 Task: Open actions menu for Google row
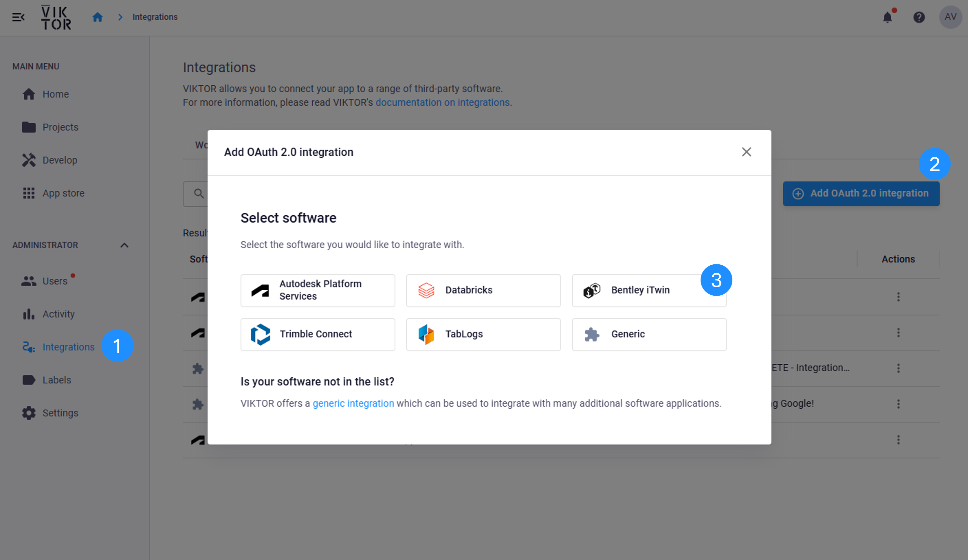coord(898,404)
